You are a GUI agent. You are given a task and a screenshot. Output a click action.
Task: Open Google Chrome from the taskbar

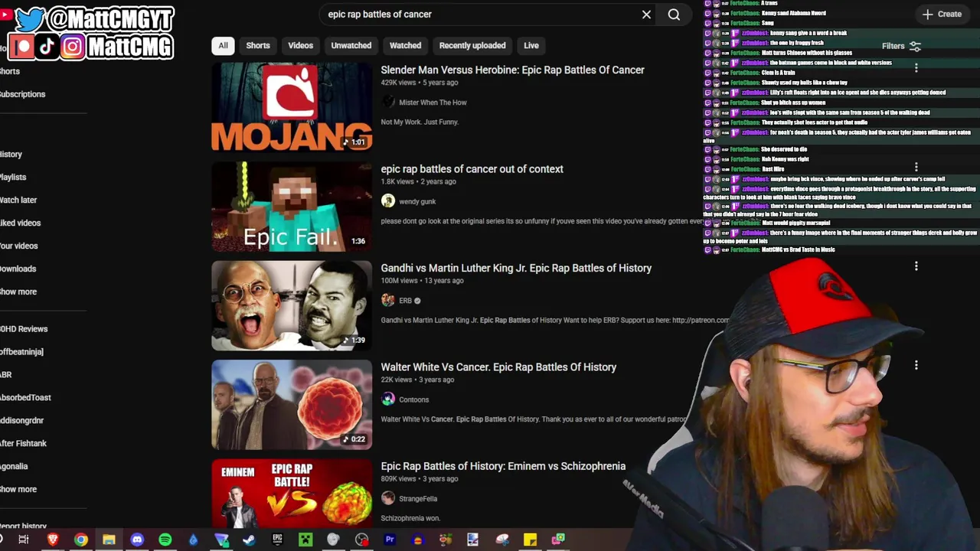click(x=80, y=540)
